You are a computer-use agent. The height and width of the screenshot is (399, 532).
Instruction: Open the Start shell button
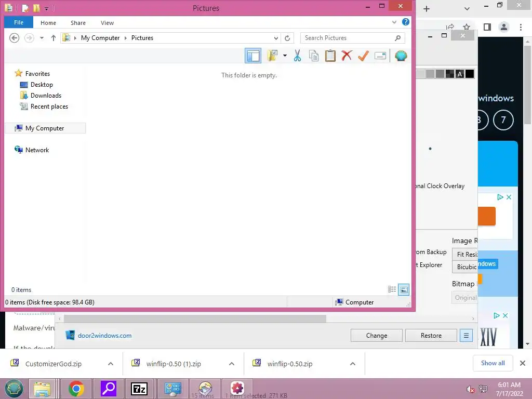click(x=14, y=389)
